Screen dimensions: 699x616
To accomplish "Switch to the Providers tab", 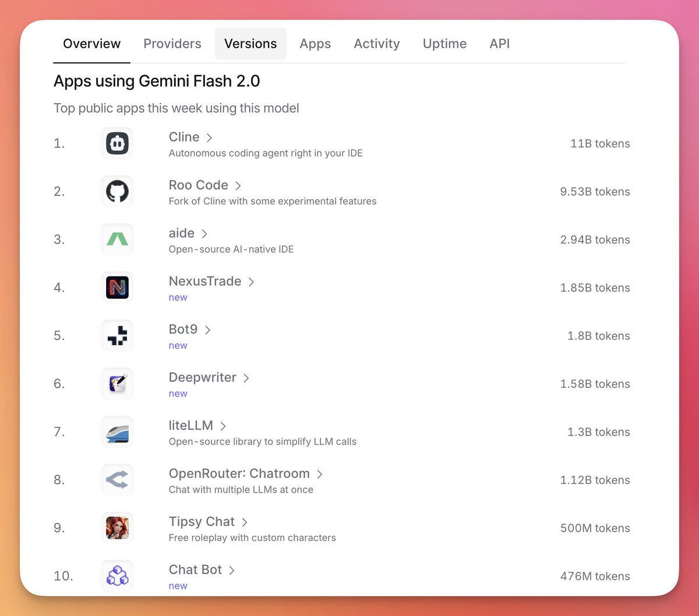I will 172,44.
